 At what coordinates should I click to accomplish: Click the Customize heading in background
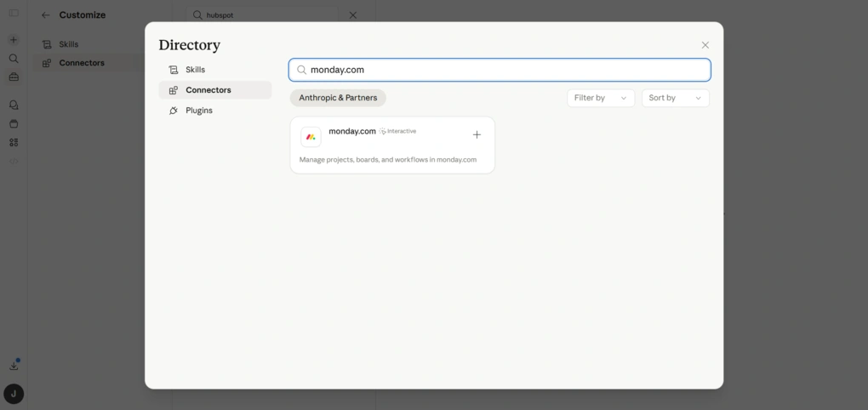coord(83,15)
